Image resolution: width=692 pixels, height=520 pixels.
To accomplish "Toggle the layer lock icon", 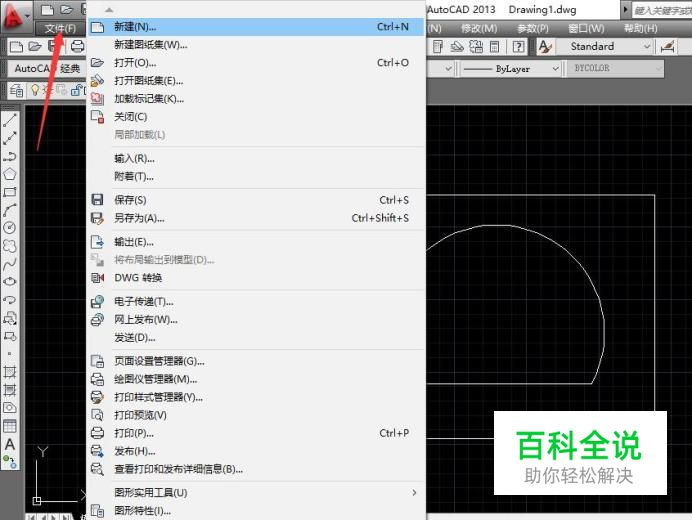I will pos(76,90).
